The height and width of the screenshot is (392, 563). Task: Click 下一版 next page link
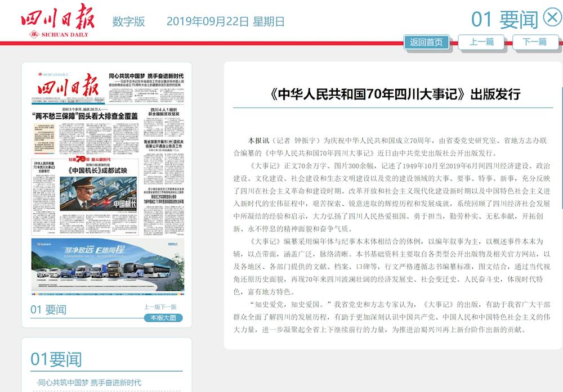click(168, 307)
